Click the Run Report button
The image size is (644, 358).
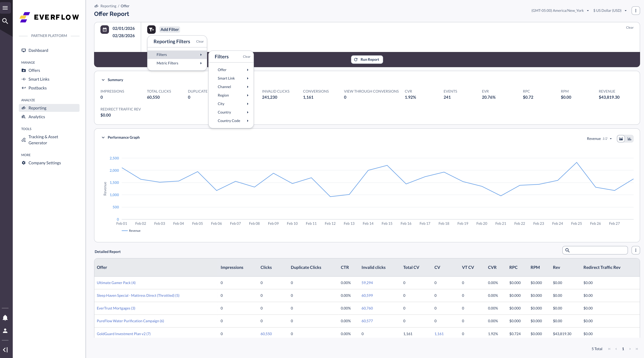[x=367, y=59]
